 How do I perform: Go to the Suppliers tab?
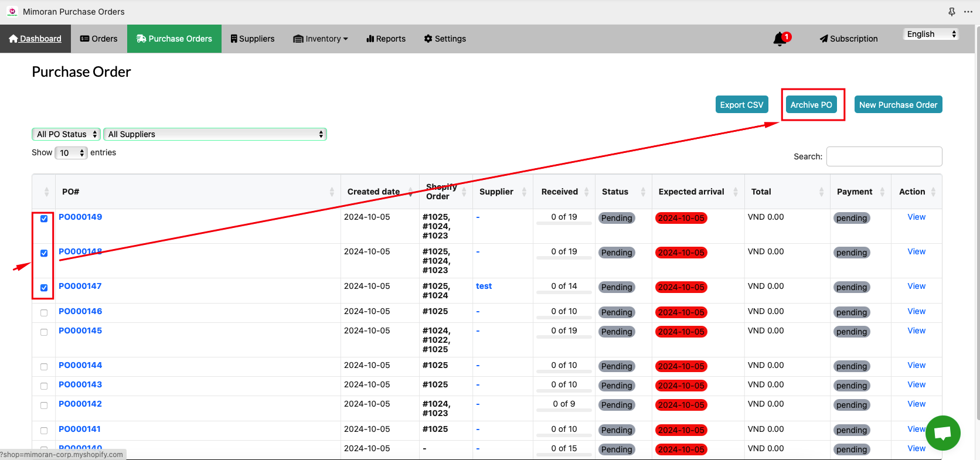253,39
